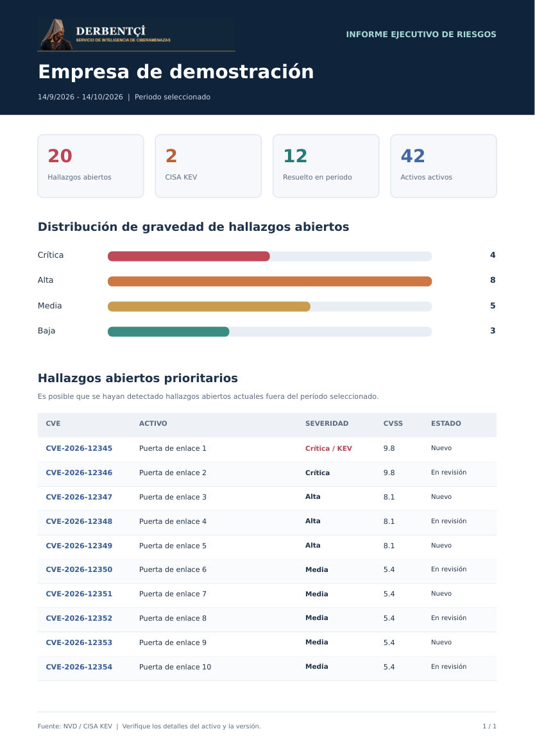Click the SEVERIDAD column header

pos(327,423)
